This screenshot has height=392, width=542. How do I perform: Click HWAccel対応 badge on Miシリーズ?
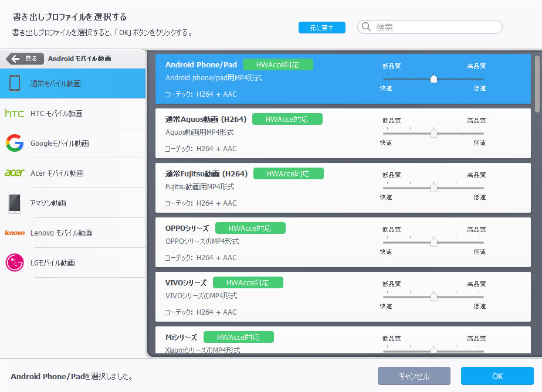coord(239,338)
